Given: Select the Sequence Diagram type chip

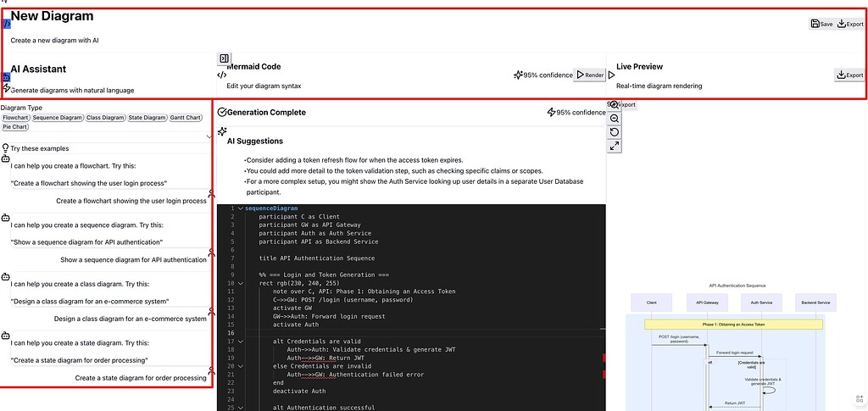Looking at the screenshot, I should [x=58, y=118].
